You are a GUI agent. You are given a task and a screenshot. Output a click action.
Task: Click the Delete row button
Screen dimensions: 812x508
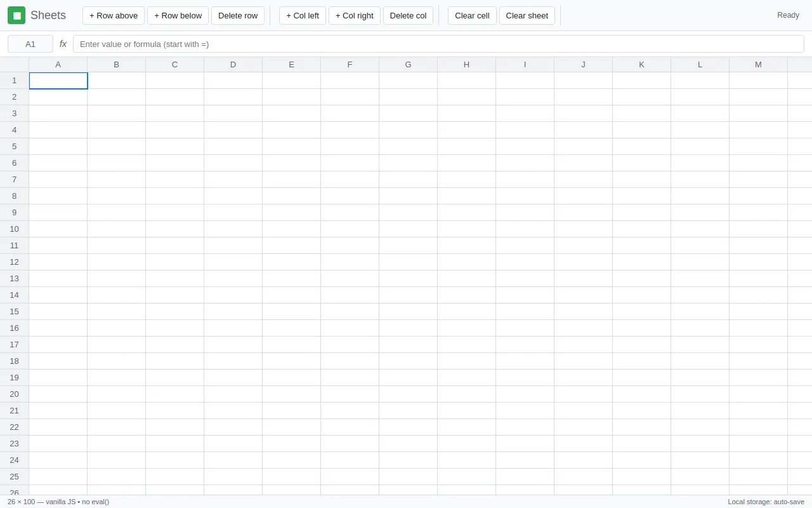click(x=238, y=15)
